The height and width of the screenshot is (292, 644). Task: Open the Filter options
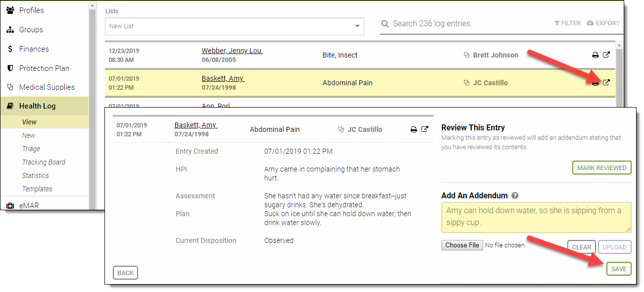567,23
